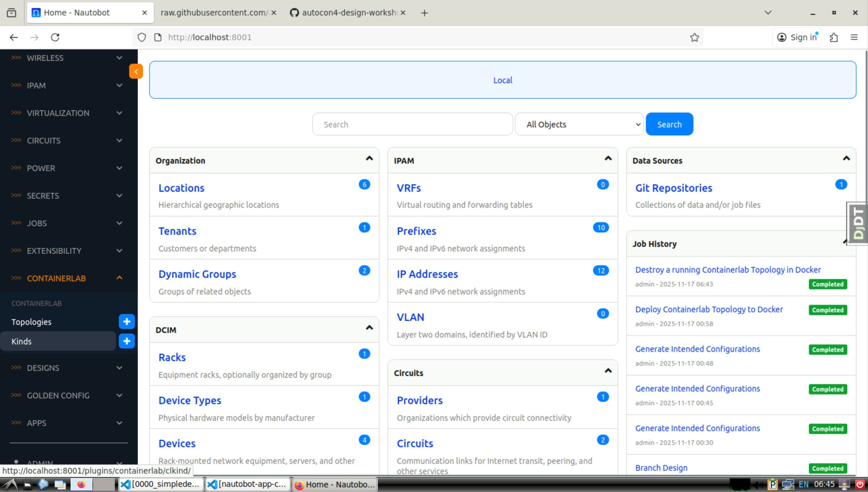Click the plus icon next to Topologies
The width and height of the screenshot is (868, 492).
[x=127, y=321]
